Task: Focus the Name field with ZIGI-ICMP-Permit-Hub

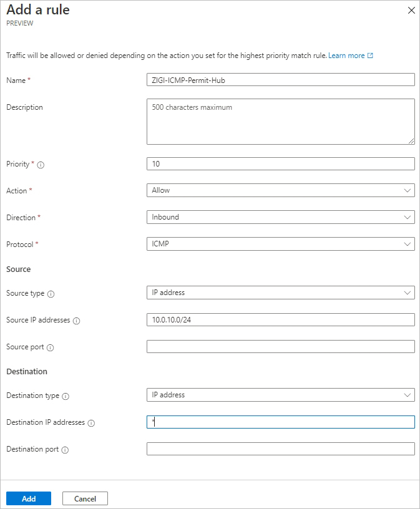Action: click(x=281, y=80)
